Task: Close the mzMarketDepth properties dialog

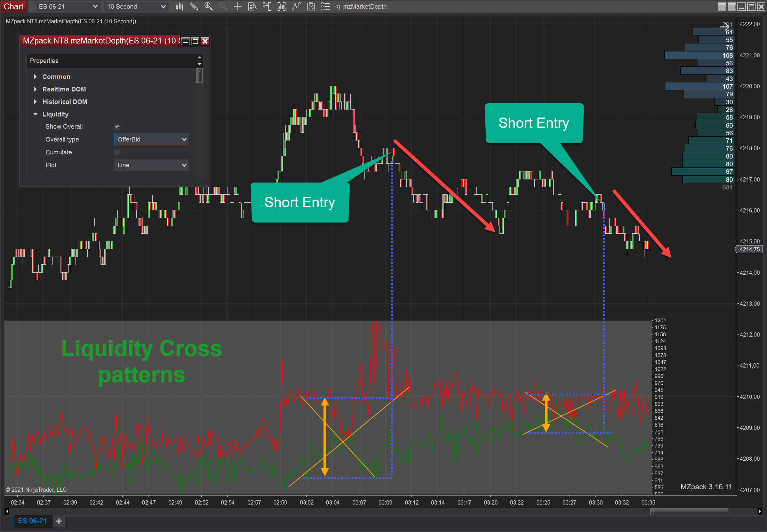Action: click(205, 41)
